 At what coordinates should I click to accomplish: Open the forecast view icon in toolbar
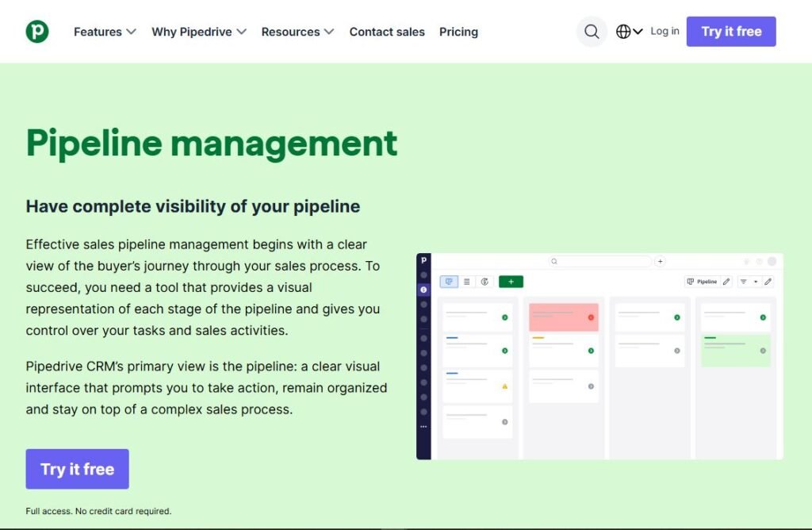tap(484, 281)
